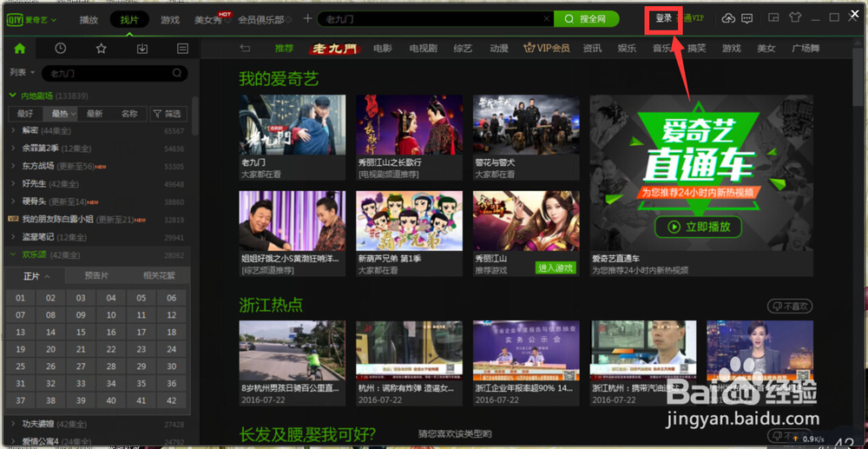868x449 pixels.
Task: Close the 美女秀 tab
Action: [x=227, y=20]
